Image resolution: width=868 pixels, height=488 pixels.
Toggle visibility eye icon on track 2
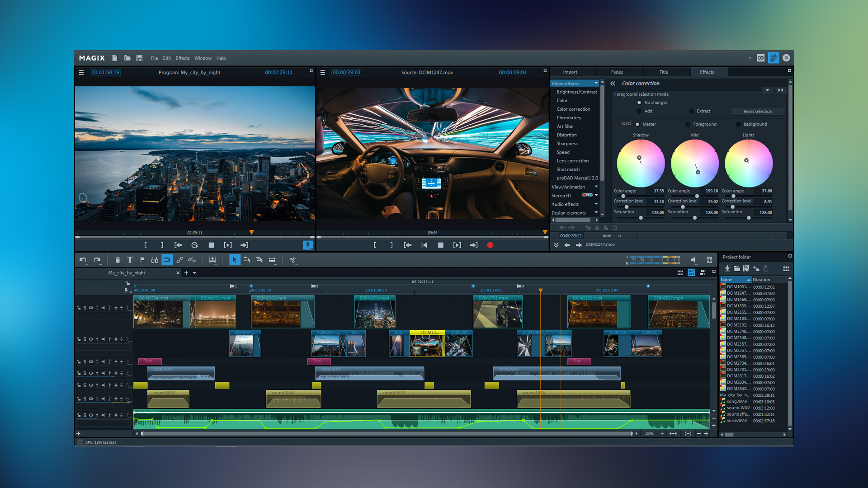click(91, 339)
